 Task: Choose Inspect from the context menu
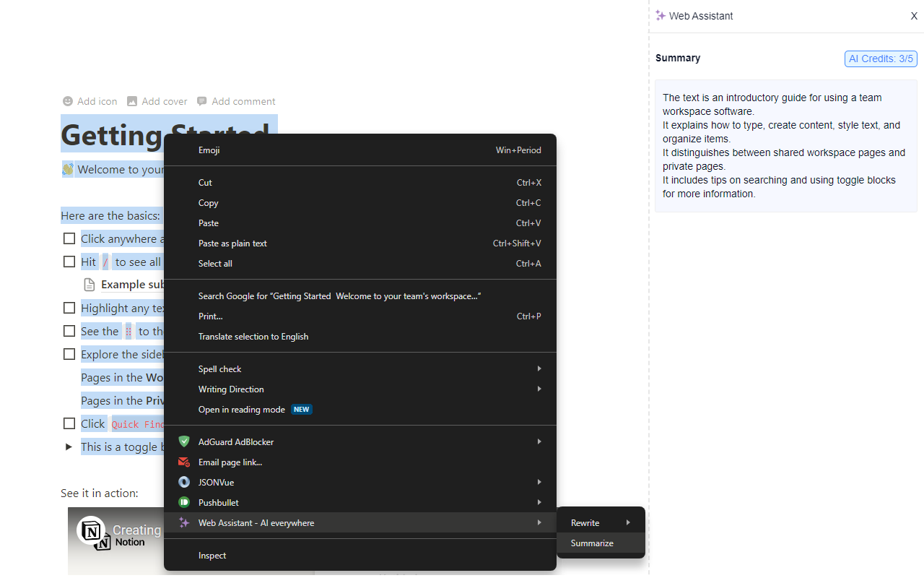point(360,556)
